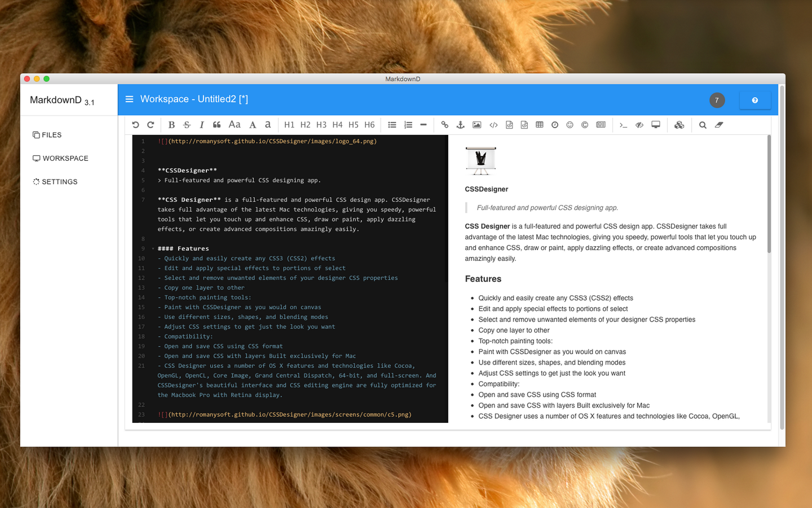Apply italic formatting
Image resolution: width=812 pixels, height=508 pixels.
tap(201, 125)
